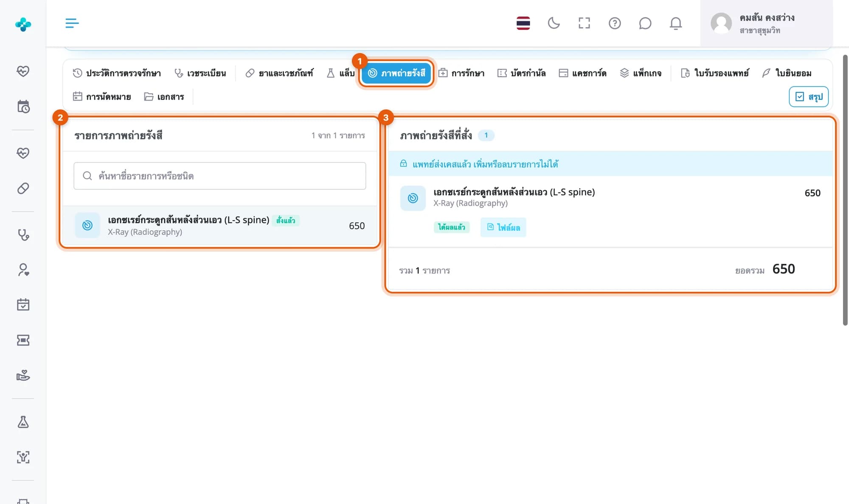Click the สรุป summary button
Image resolution: width=849 pixels, height=504 pixels.
click(809, 97)
